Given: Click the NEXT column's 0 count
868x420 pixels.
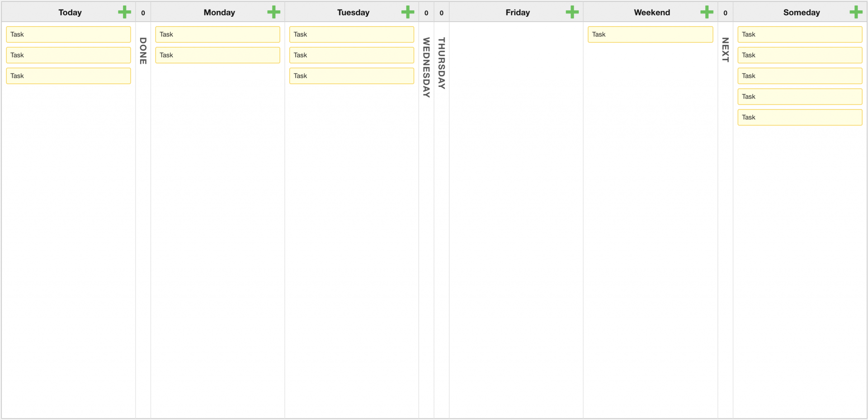Looking at the screenshot, I should 726,13.
